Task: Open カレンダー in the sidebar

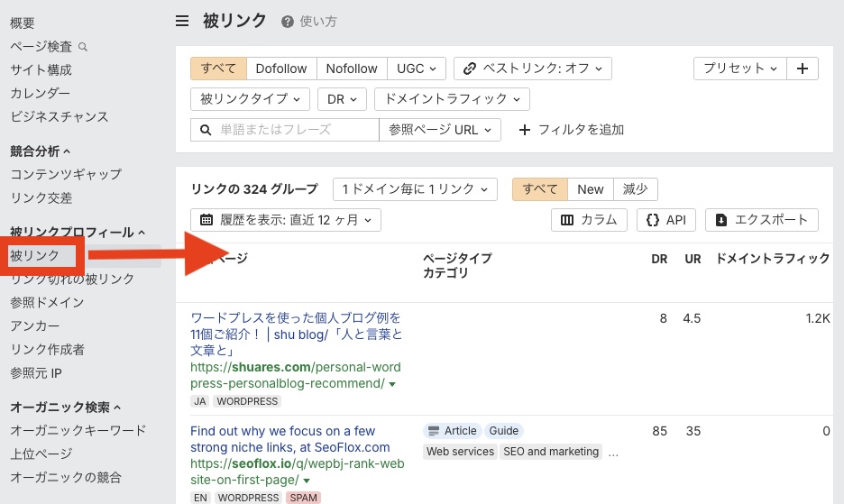Action: pyautogui.click(x=40, y=93)
